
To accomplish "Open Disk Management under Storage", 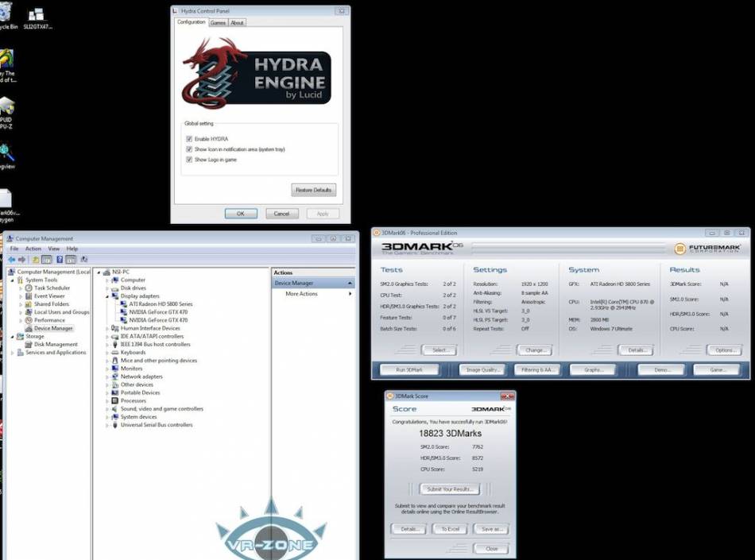I will point(56,345).
